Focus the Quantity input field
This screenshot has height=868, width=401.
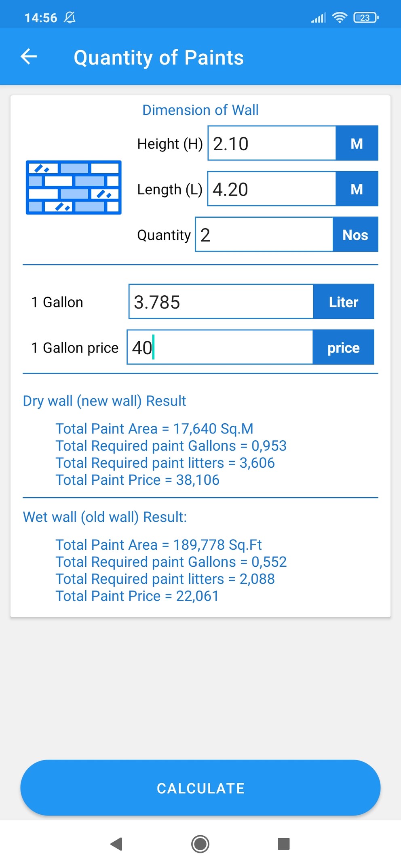[264, 234]
